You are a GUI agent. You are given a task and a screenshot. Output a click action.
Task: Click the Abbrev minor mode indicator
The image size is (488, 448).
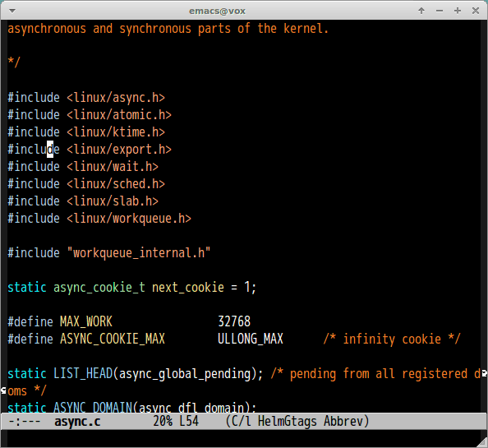343,422
